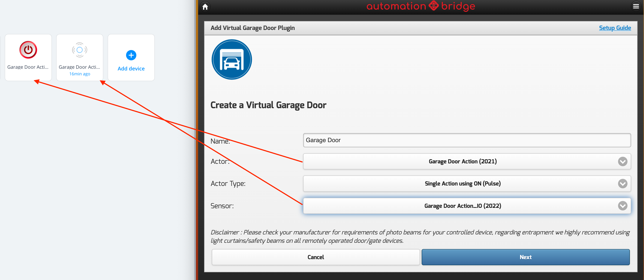Image resolution: width=644 pixels, height=280 pixels.
Task: Open the Actor dropdown arrow
Action: (622, 161)
